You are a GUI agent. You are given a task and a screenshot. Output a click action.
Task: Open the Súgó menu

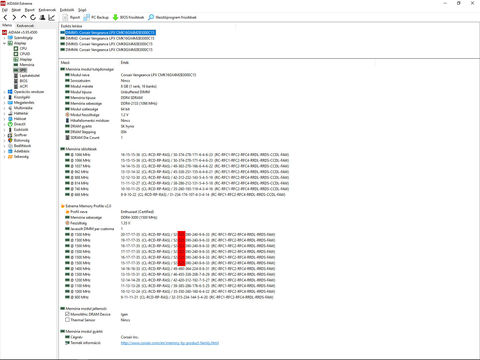pos(82,10)
